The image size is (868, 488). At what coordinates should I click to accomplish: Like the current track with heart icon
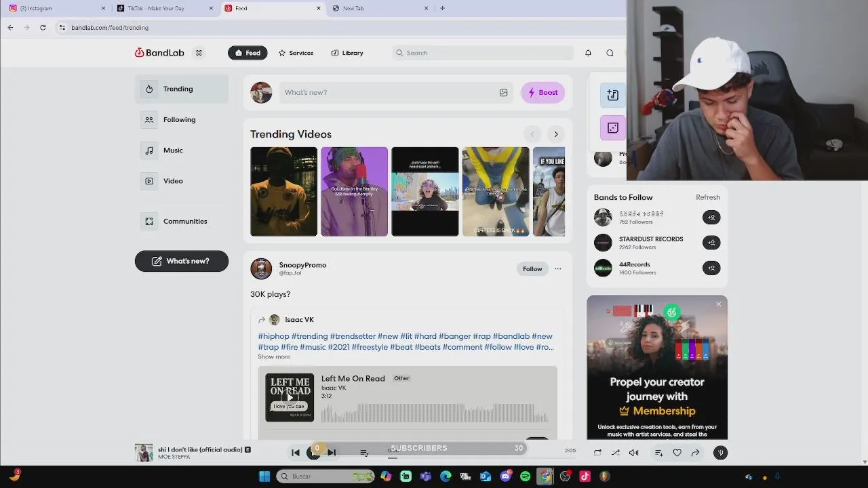click(677, 453)
